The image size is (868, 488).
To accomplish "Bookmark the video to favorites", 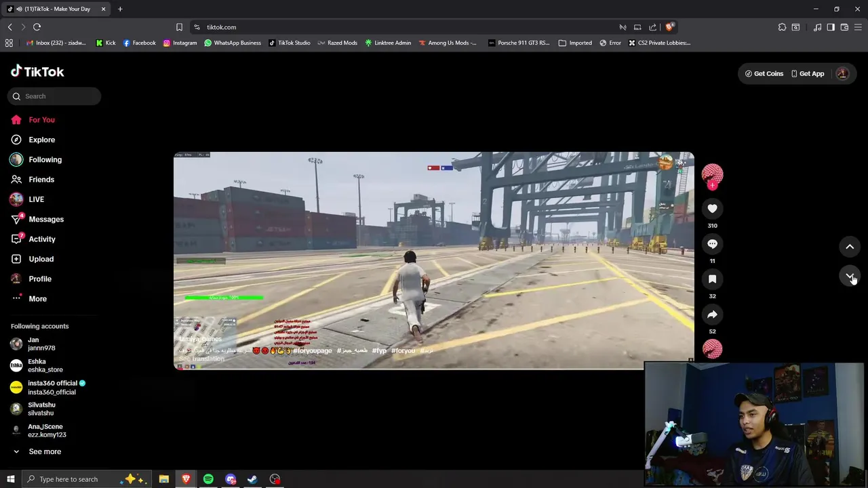I will click(x=712, y=279).
